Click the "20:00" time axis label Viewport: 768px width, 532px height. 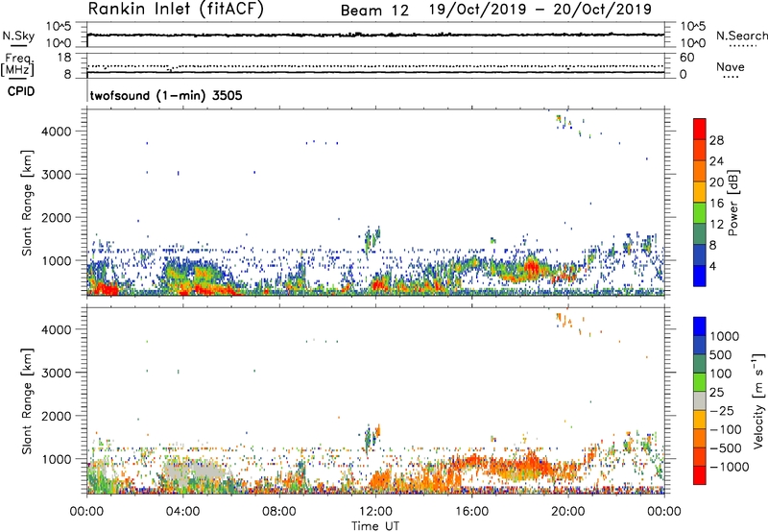pyautogui.click(x=567, y=512)
